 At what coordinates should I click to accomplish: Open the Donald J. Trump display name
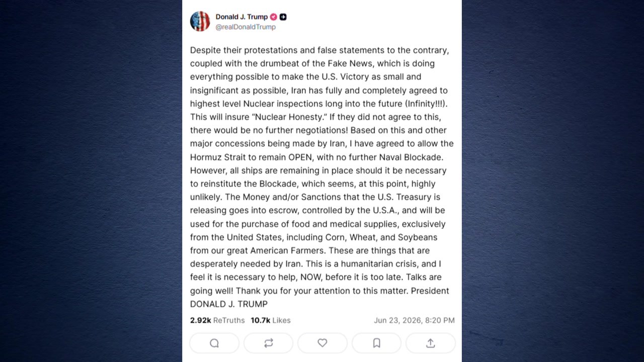[x=242, y=17]
